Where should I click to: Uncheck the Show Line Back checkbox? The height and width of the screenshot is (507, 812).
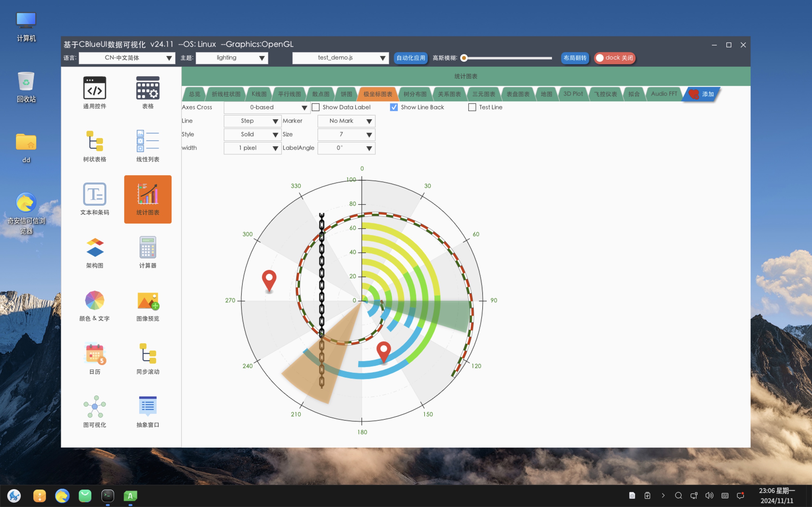(x=394, y=107)
